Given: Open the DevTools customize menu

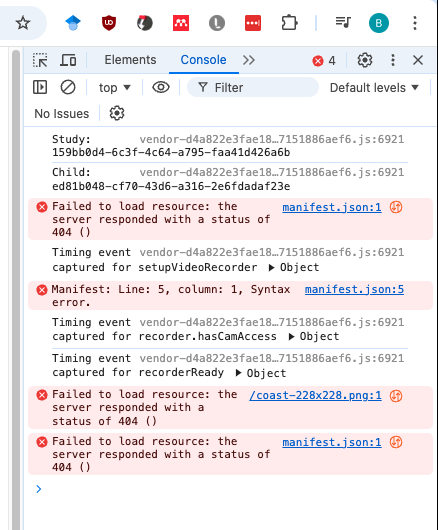Looking at the screenshot, I should 393,60.
